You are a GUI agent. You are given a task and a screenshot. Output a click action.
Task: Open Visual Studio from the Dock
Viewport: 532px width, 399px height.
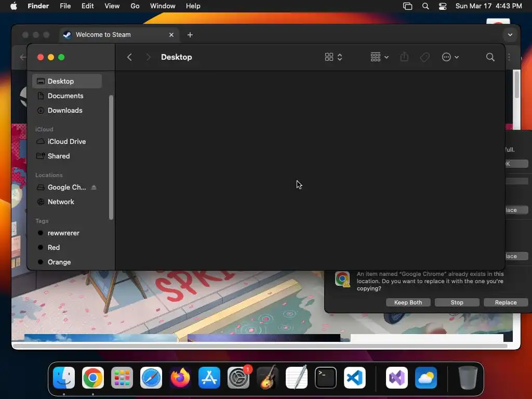(x=397, y=378)
